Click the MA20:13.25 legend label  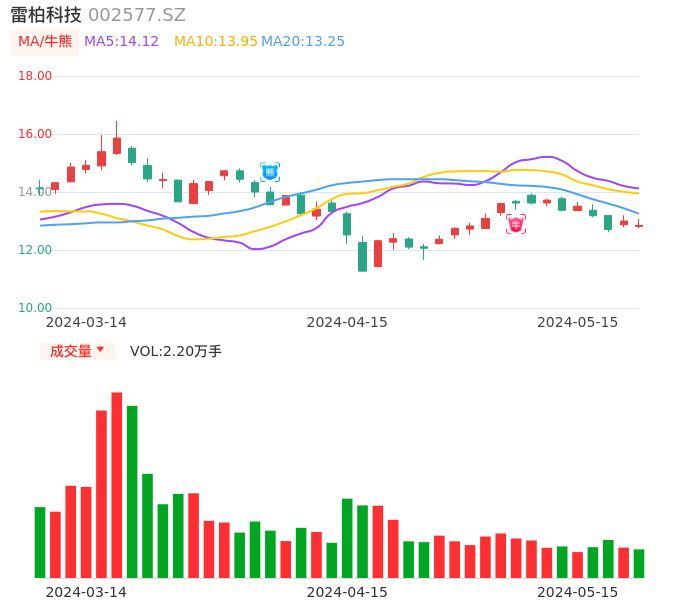[x=303, y=42]
